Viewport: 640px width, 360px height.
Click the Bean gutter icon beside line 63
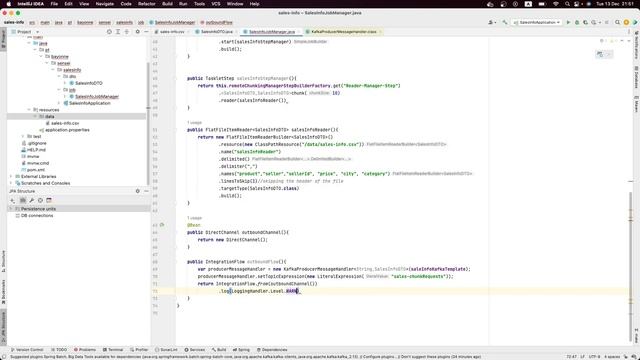tap(162, 225)
